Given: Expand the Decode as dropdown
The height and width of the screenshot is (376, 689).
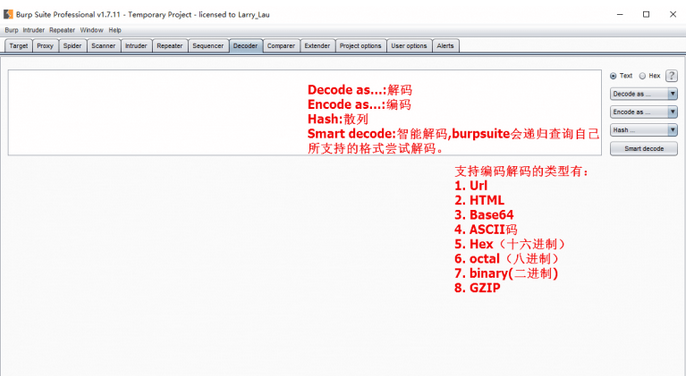Looking at the screenshot, I should coord(644,94).
